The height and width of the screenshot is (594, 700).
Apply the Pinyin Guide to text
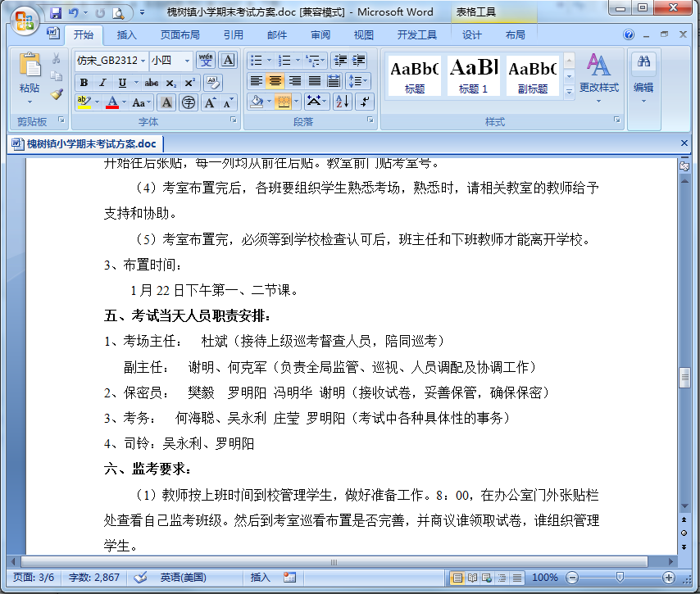205,59
